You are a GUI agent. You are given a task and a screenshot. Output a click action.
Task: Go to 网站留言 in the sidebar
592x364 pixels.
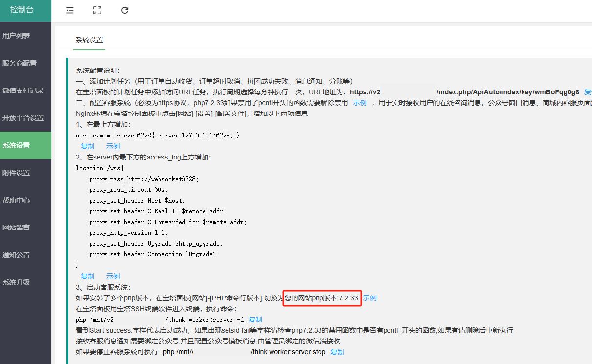click(x=16, y=227)
